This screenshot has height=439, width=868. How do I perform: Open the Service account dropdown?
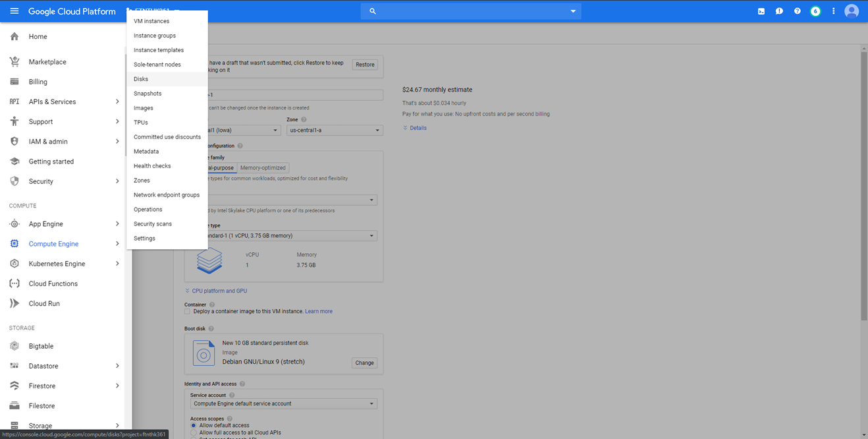(x=283, y=403)
